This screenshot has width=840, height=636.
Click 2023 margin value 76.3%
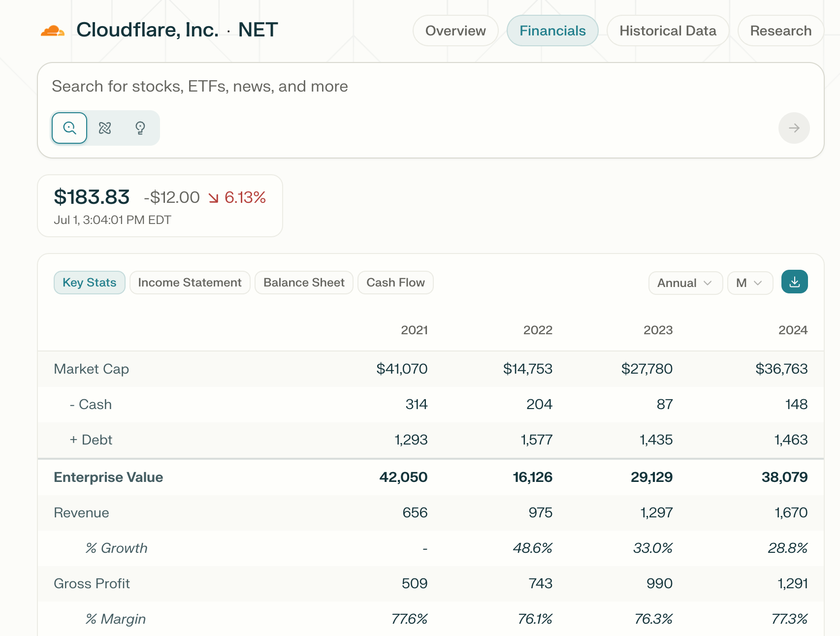coord(653,619)
